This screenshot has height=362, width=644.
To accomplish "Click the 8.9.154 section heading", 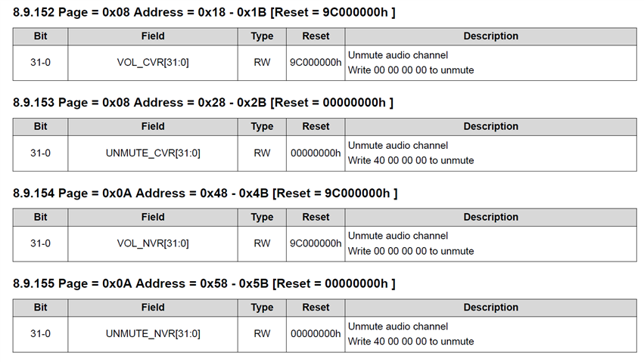I will tap(205, 193).
